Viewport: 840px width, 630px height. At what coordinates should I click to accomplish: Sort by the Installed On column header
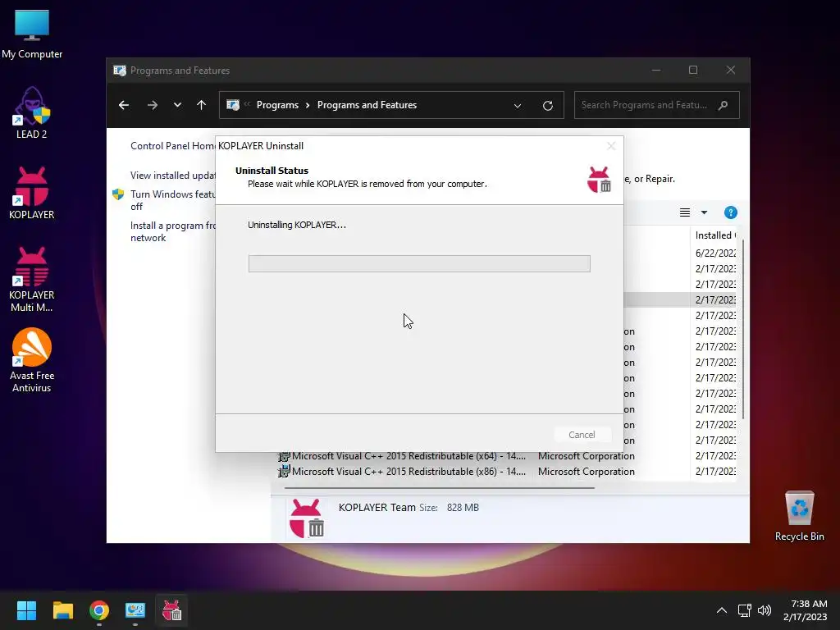tap(715, 235)
